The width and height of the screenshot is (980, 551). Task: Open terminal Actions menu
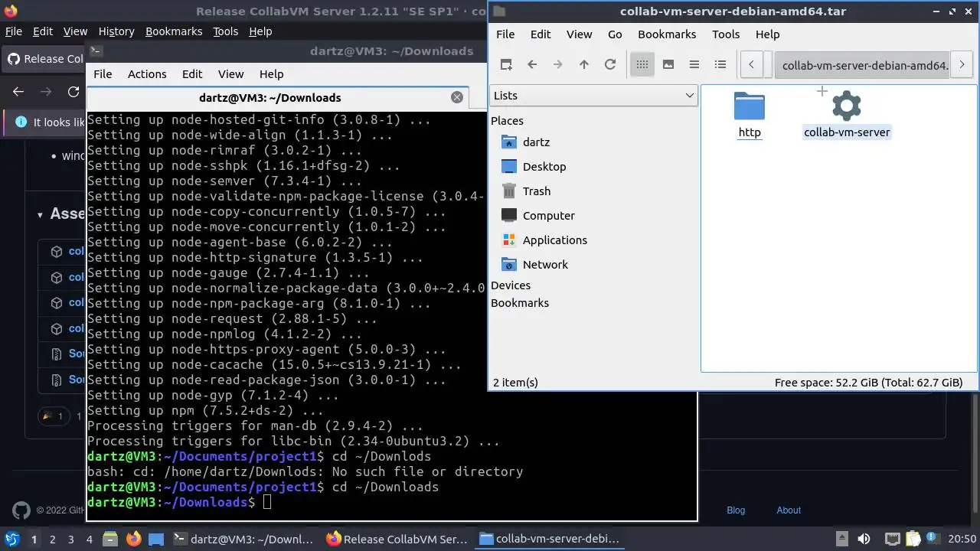(x=147, y=74)
